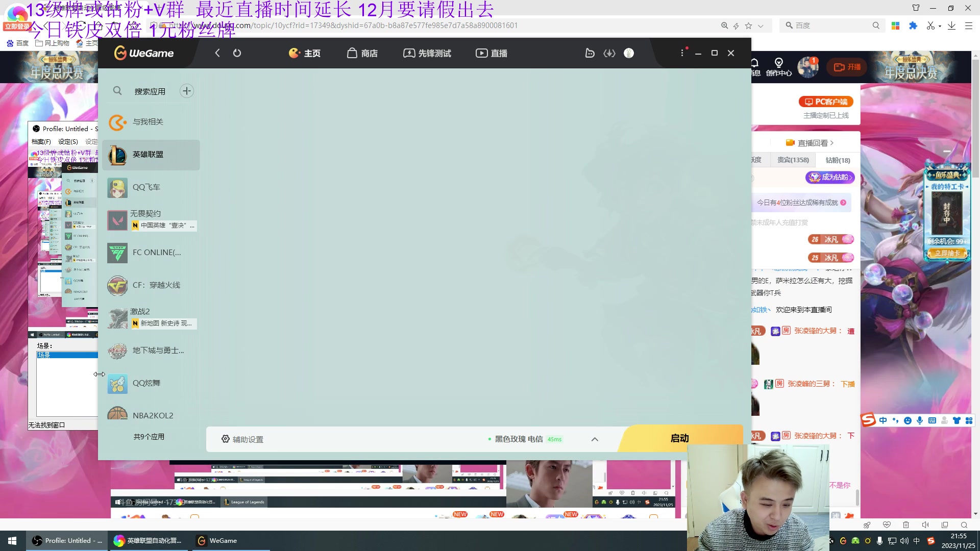
Task: Click the yellow 启动 launch button
Action: (x=680, y=438)
